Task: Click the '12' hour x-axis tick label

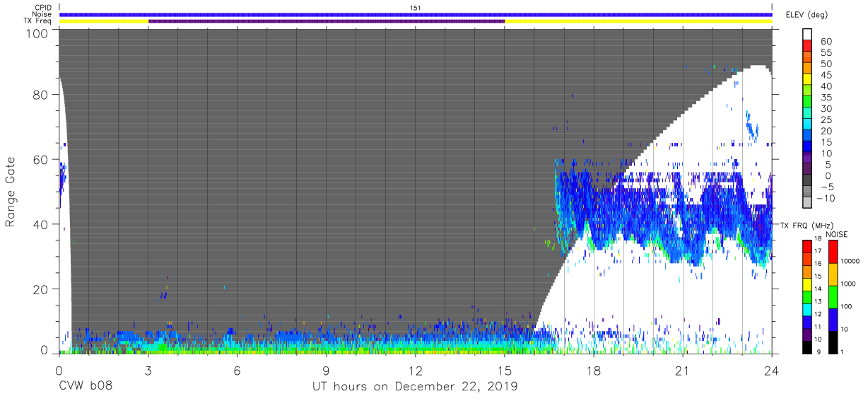Action: click(x=416, y=371)
